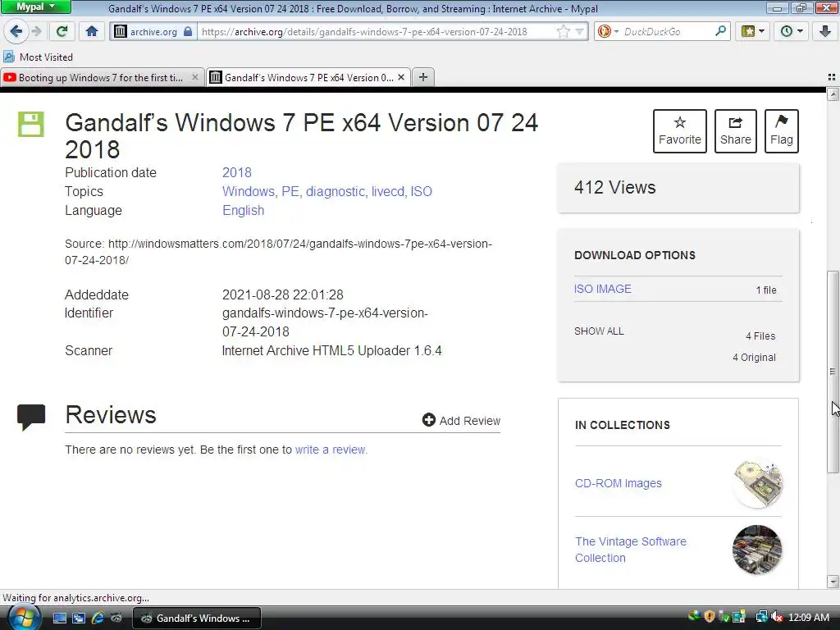Open the browser home page
The height and width of the screenshot is (630, 840).
(x=92, y=32)
